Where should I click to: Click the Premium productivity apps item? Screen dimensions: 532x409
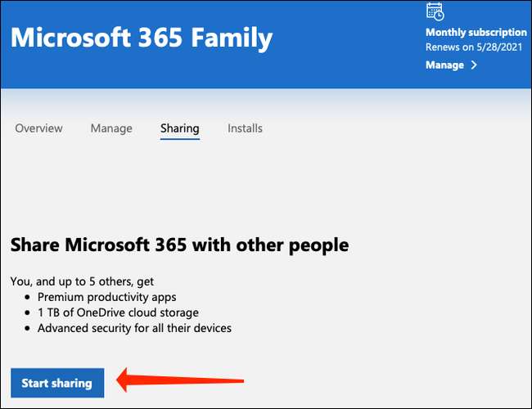click(x=106, y=297)
